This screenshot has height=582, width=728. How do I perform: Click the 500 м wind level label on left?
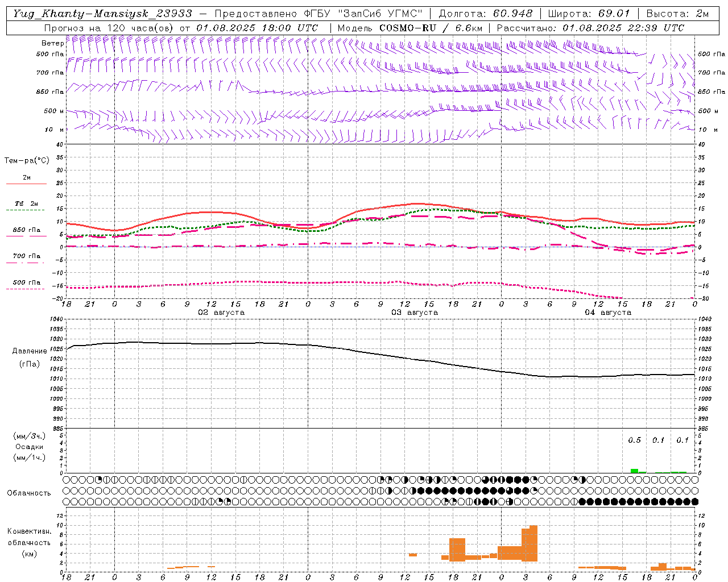(x=54, y=111)
